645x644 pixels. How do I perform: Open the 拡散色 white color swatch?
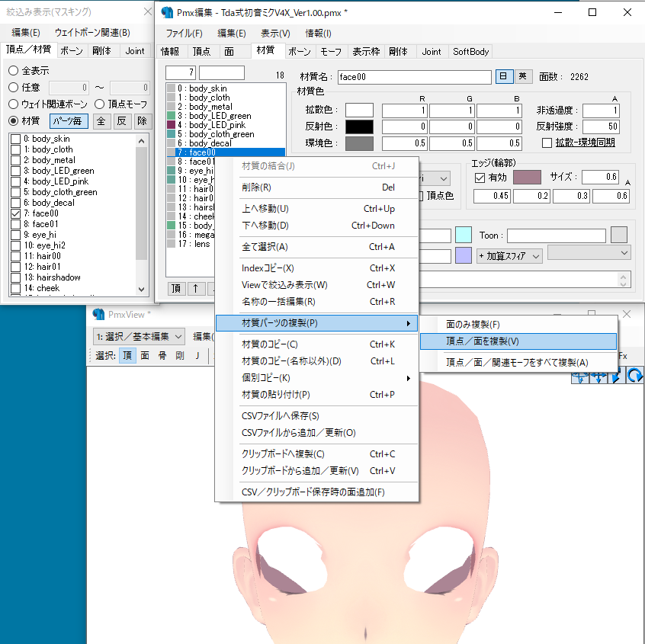(359, 111)
